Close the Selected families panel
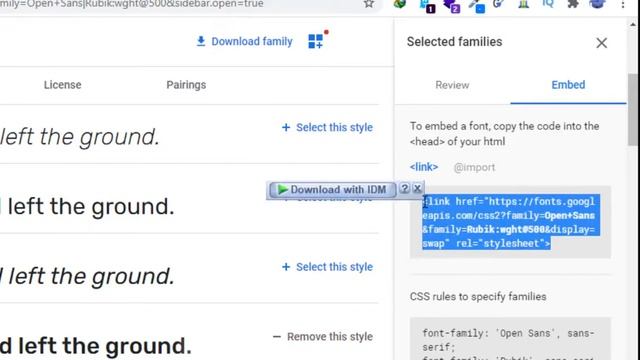The image size is (640, 360). (x=601, y=43)
